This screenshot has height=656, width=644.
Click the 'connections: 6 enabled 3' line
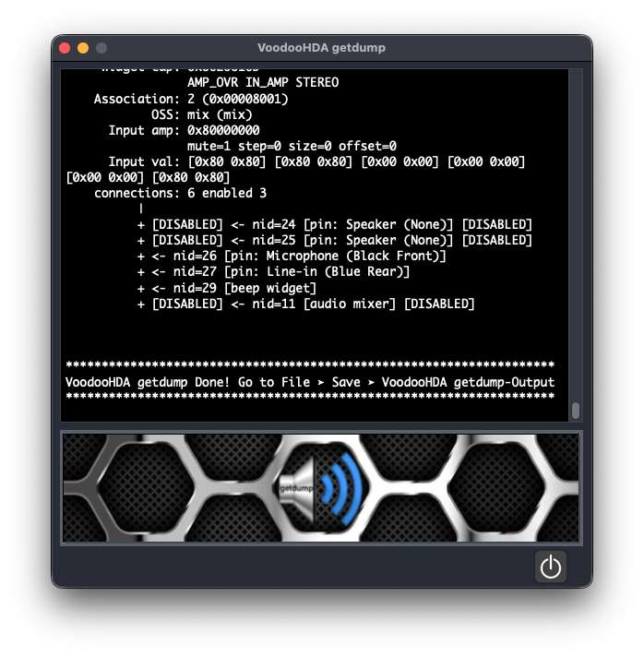[x=180, y=193]
